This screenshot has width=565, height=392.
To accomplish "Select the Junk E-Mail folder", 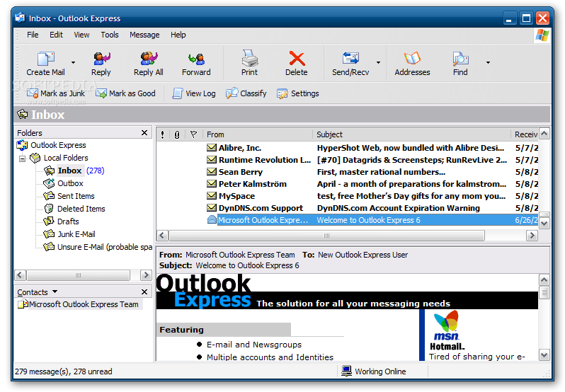I will 69,234.
